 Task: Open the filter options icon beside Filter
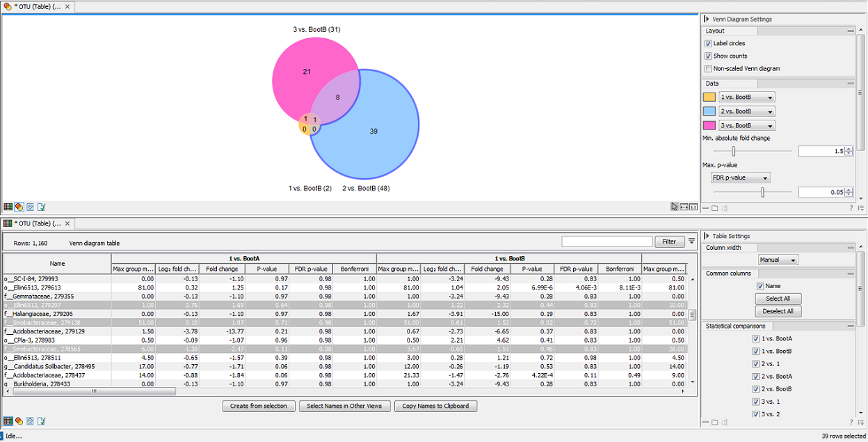(x=691, y=242)
